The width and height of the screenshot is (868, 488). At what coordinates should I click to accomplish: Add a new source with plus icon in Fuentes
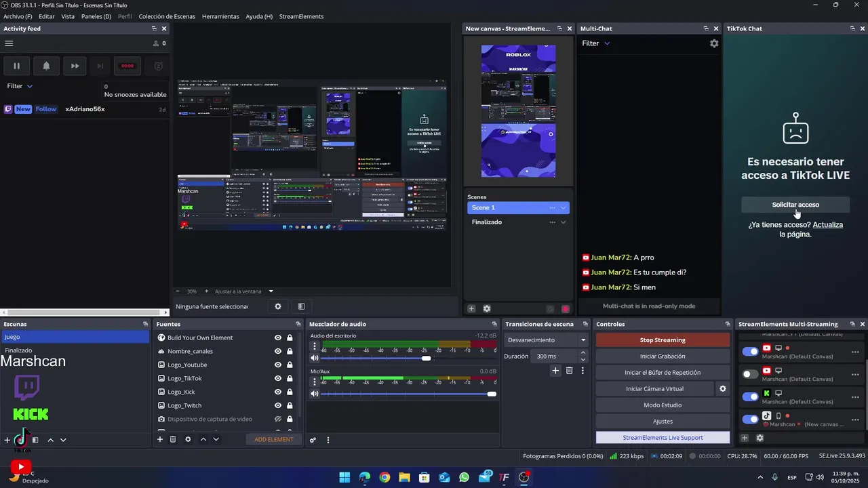160,439
